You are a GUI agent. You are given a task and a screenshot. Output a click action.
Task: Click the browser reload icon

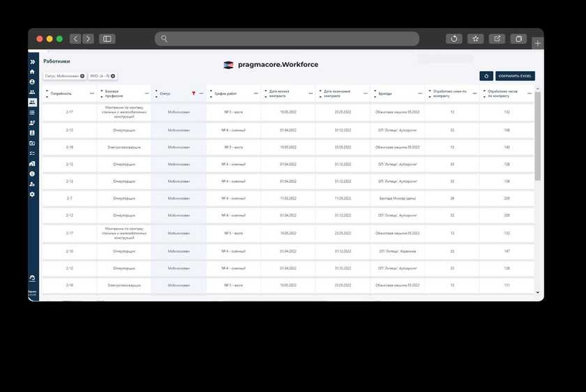(454, 39)
